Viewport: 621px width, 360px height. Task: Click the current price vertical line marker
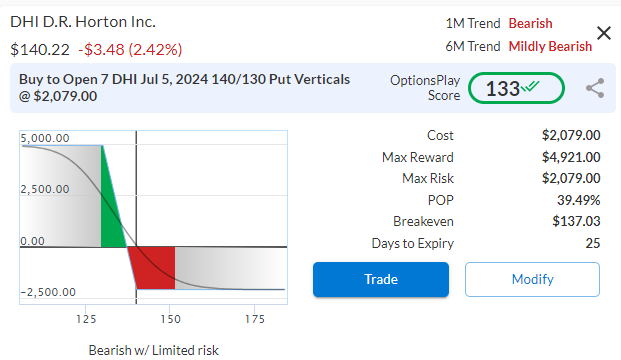click(136, 217)
